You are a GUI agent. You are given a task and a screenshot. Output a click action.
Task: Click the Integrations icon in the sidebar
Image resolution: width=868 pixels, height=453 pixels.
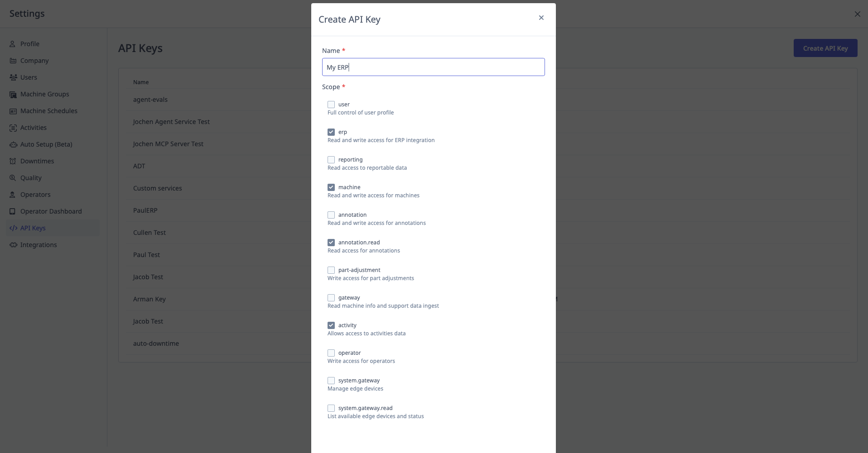[13, 244]
